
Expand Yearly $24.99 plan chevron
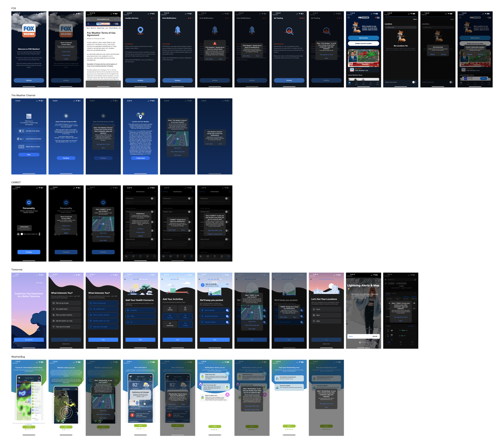378,336
